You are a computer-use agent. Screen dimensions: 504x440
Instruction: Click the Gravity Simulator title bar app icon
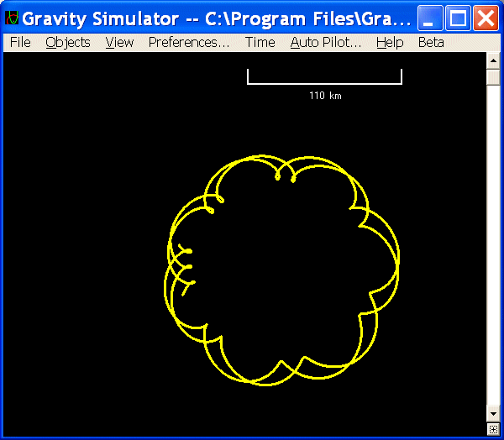pyautogui.click(x=12, y=18)
